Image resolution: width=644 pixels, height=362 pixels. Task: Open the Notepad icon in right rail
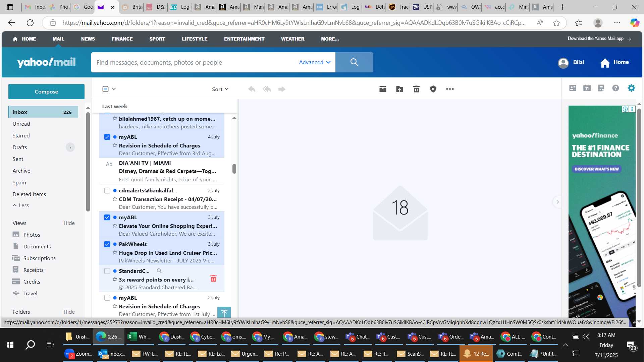point(601,88)
